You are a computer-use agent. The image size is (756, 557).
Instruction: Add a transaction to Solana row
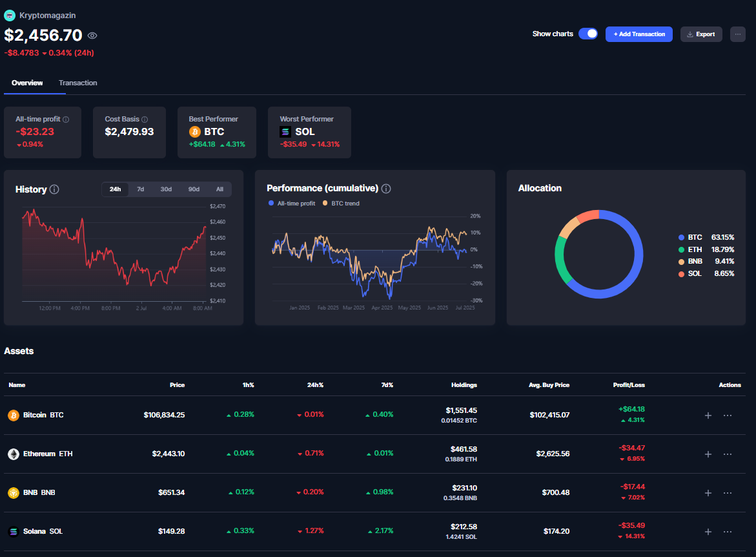tap(708, 531)
